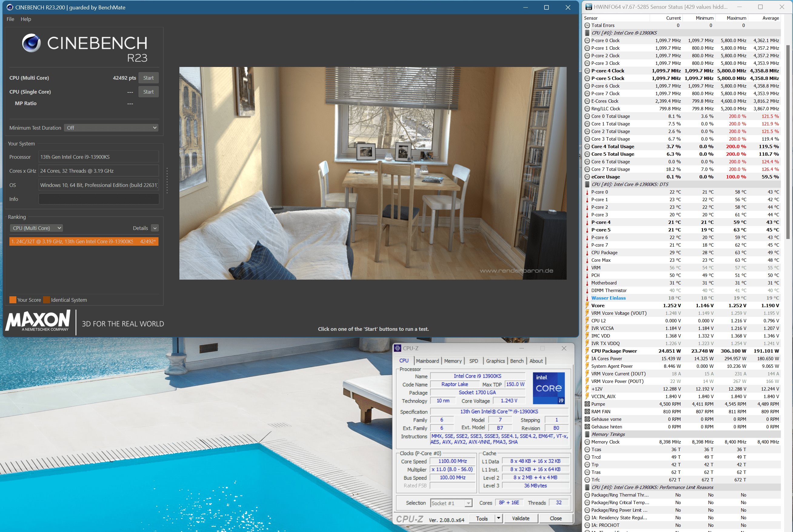
Task: Click the icon beside IA: PROCHOT
Action: [587, 525]
